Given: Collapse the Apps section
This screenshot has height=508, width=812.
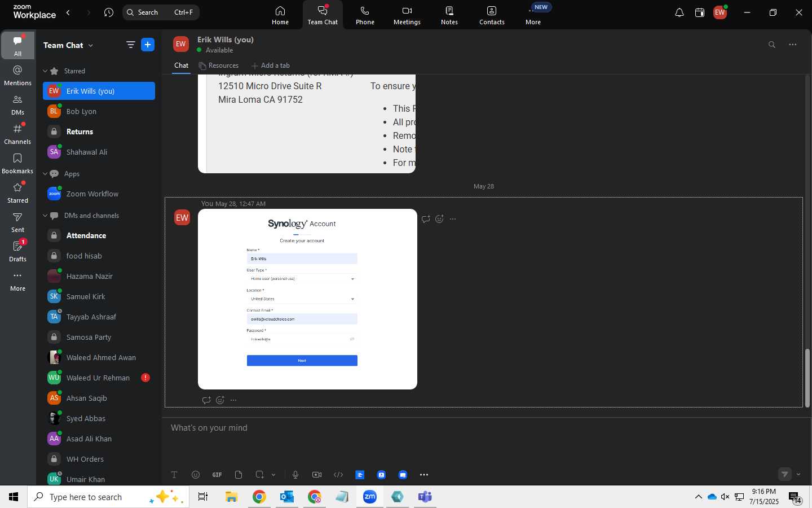Looking at the screenshot, I should click(45, 174).
